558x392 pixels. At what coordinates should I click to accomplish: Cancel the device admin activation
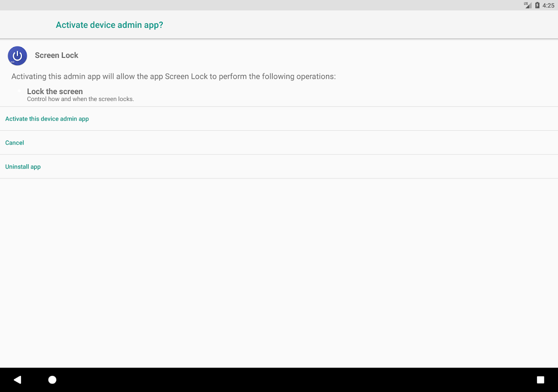15,143
